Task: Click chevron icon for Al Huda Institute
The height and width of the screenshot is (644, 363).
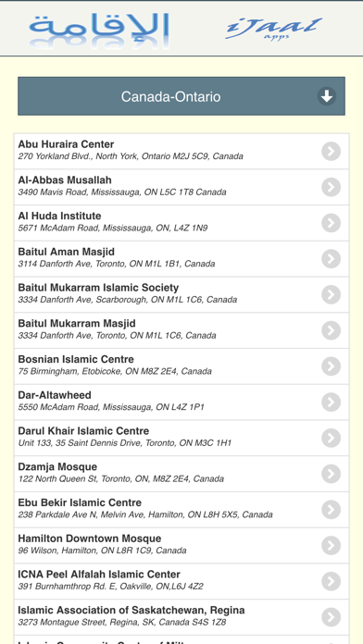Action: point(331,223)
